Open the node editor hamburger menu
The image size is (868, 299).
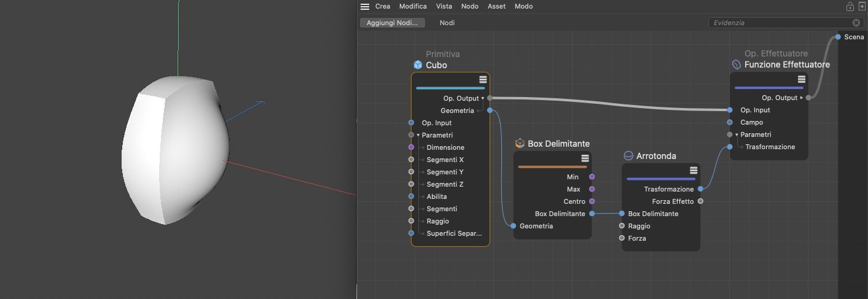pos(365,7)
